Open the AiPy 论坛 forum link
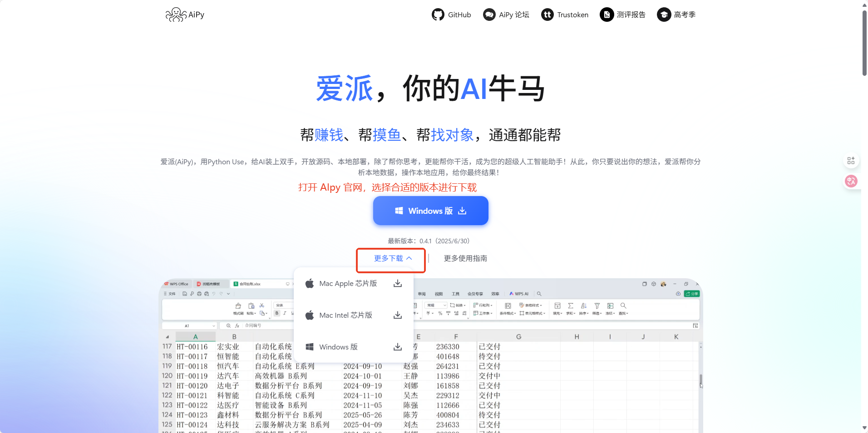This screenshot has width=868, height=433. point(506,15)
